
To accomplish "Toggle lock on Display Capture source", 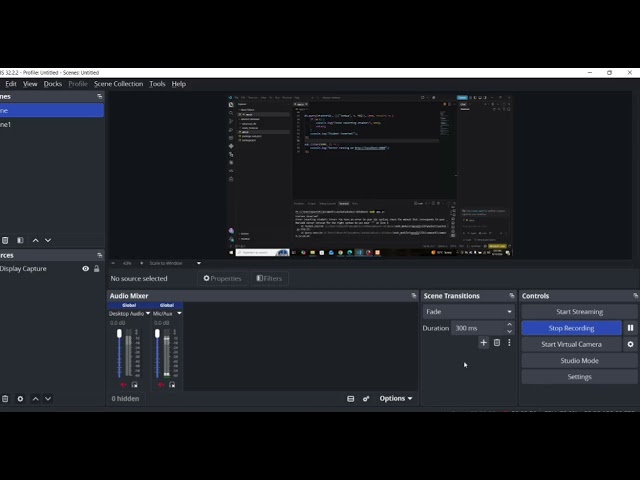I will coord(97,269).
